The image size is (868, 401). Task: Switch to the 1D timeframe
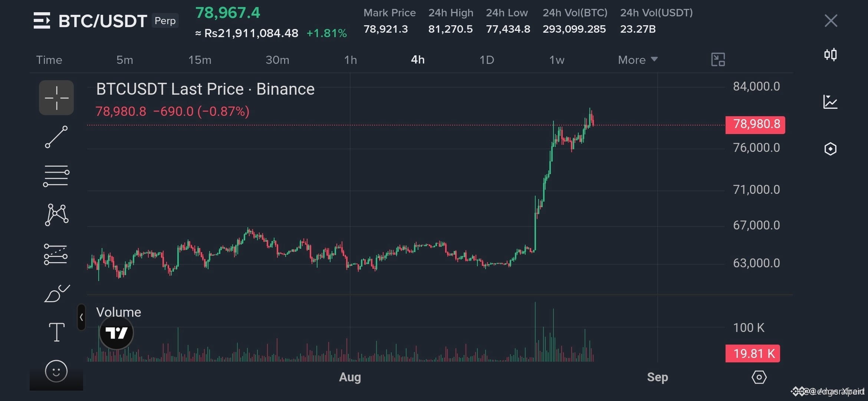click(487, 60)
